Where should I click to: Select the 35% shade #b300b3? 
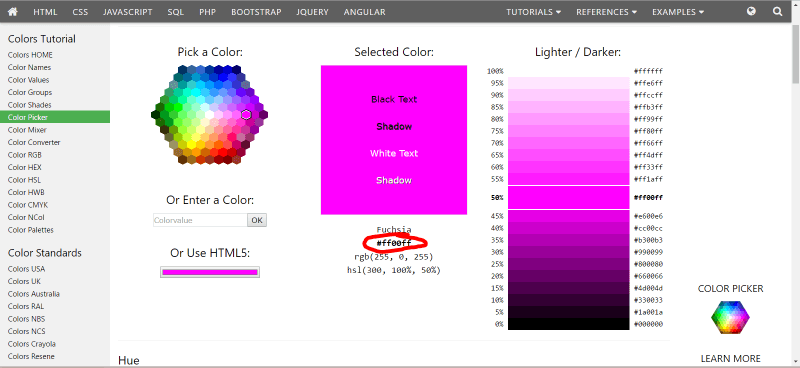tap(569, 240)
